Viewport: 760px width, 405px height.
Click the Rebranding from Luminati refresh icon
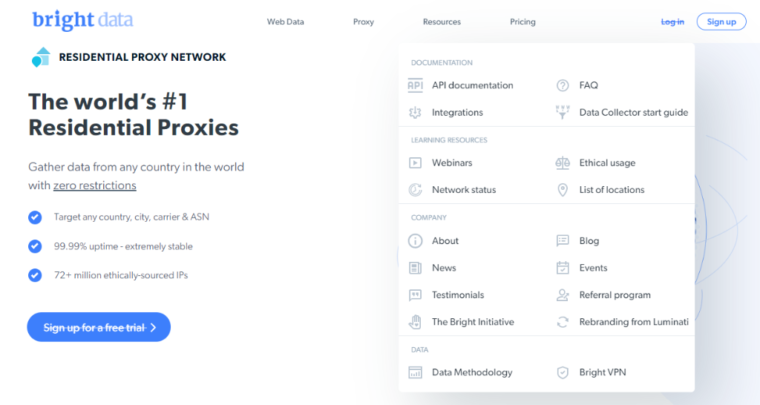(562, 322)
